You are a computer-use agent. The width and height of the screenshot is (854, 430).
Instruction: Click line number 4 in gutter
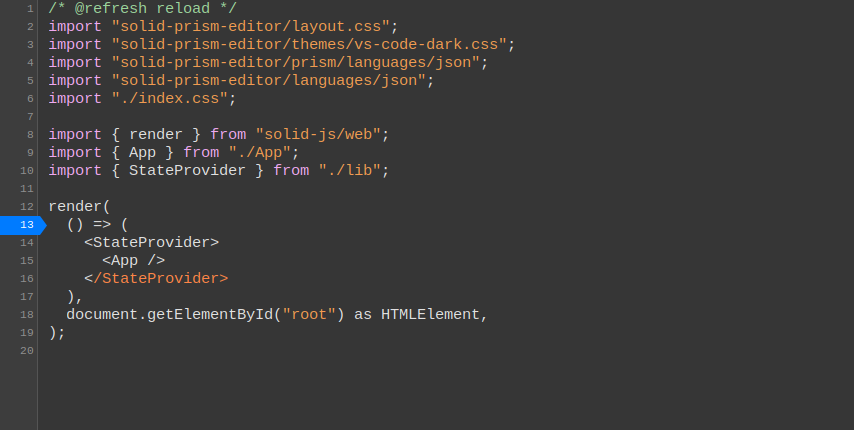point(30,63)
